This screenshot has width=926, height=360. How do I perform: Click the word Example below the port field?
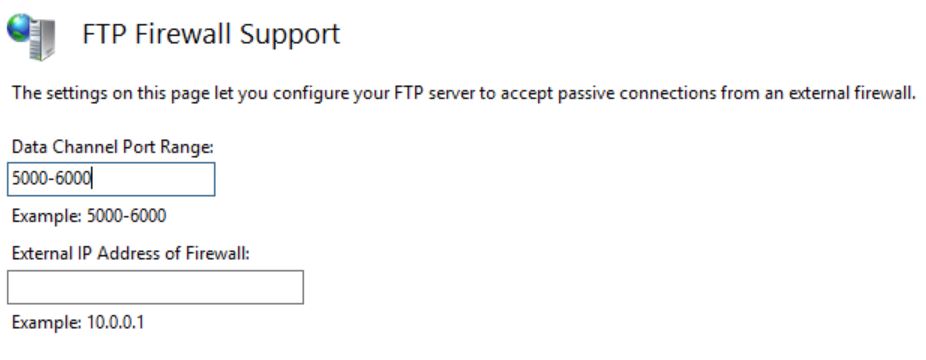[x=46, y=217]
